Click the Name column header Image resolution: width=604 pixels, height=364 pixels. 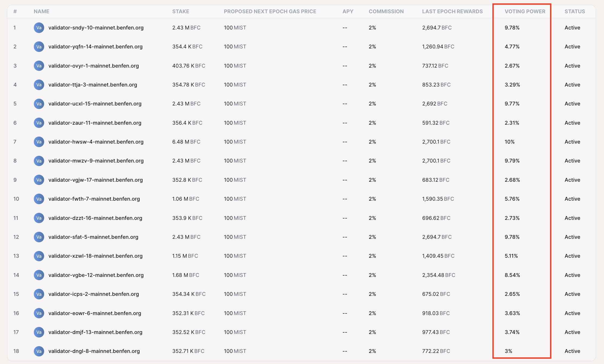tap(41, 11)
